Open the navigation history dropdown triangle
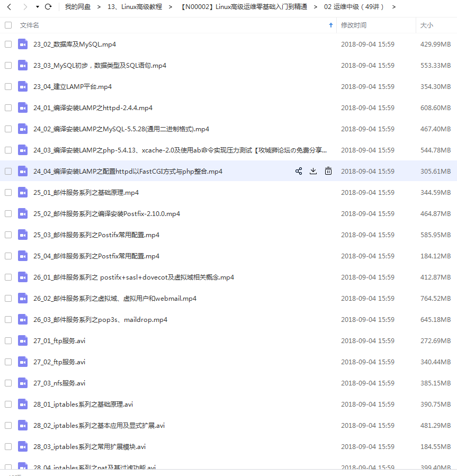457x476 pixels. pos(38,7)
